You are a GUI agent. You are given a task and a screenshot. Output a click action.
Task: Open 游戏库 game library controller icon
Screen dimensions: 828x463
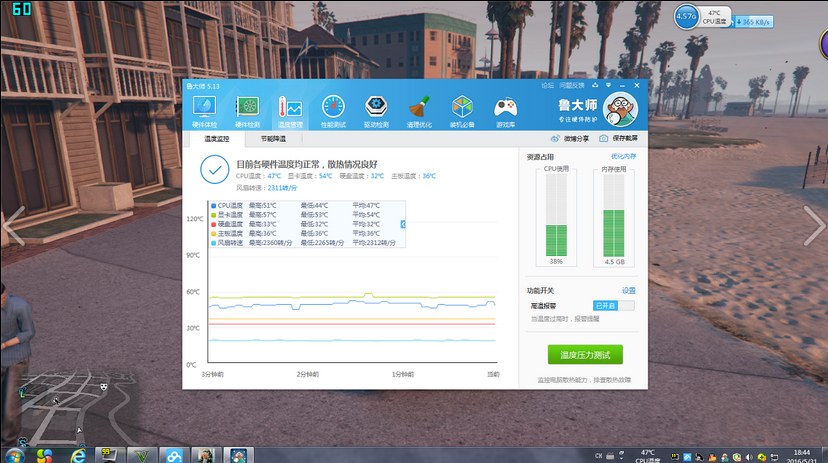click(505, 111)
